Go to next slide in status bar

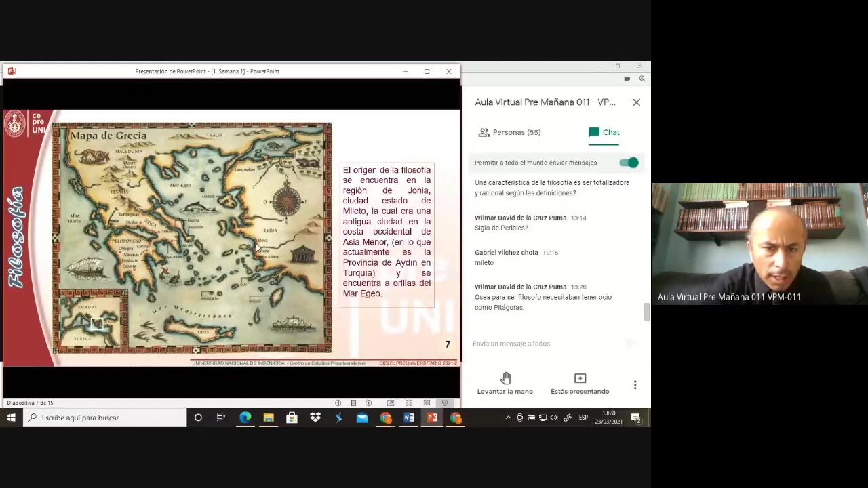(x=368, y=403)
